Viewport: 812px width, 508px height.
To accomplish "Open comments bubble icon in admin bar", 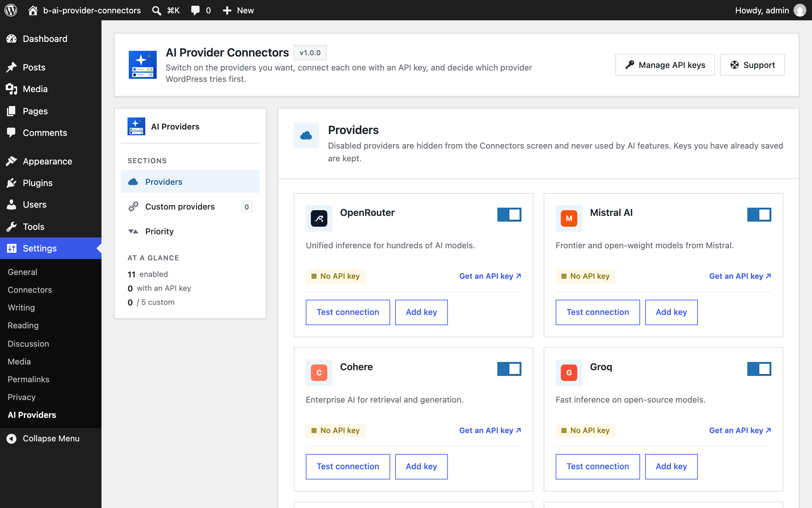I will coord(195,10).
